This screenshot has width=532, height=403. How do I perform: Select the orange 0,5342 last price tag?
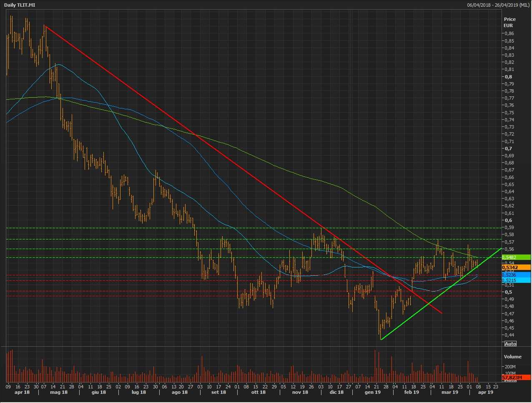(x=516, y=267)
